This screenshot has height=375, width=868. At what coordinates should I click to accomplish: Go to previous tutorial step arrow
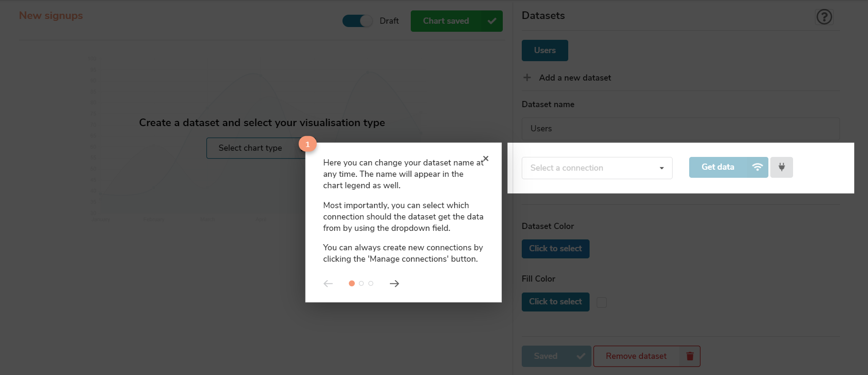[x=328, y=284]
